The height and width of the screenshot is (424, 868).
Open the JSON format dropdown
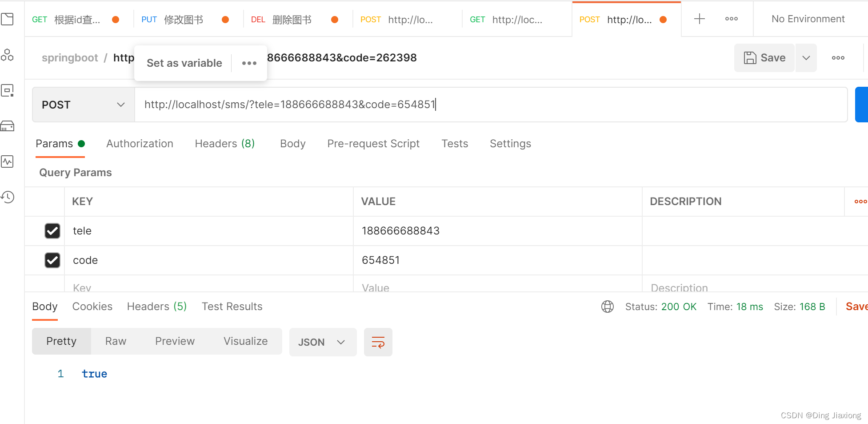pyautogui.click(x=323, y=342)
